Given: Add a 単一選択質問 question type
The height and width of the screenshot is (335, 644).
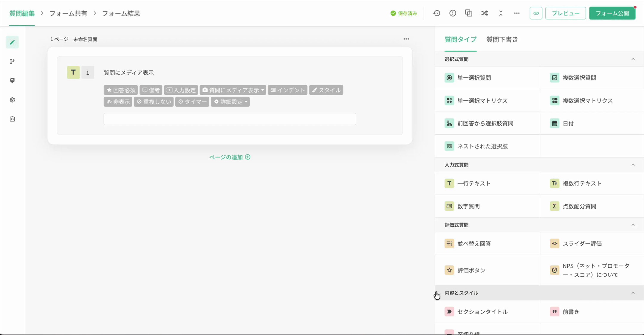Looking at the screenshot, I should [487, 78].
